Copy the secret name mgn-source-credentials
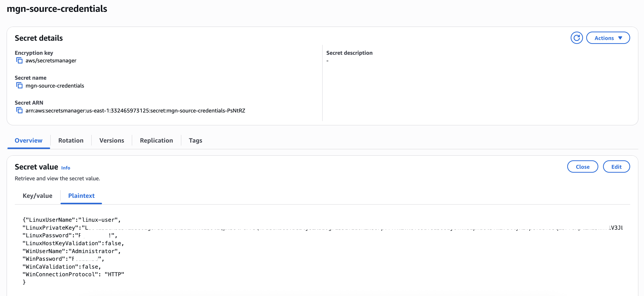 click(20, 85)
